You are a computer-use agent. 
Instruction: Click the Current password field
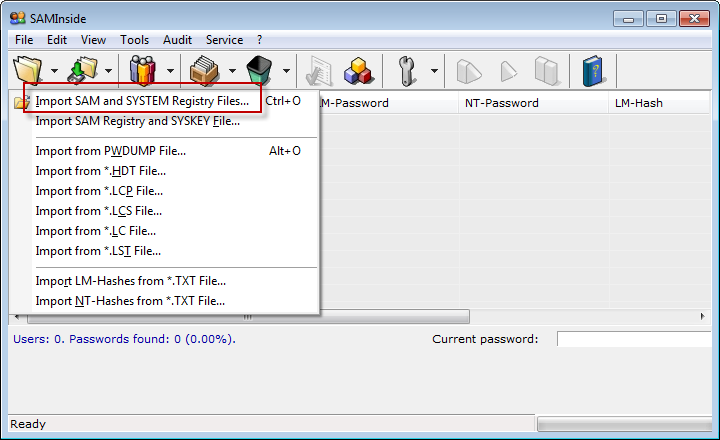click(634, 339)
